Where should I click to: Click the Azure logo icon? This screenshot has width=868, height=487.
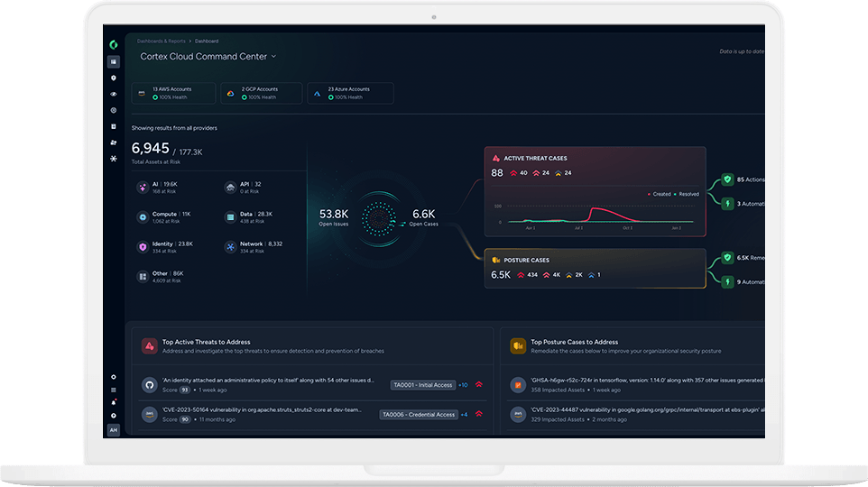coord(318,94)
